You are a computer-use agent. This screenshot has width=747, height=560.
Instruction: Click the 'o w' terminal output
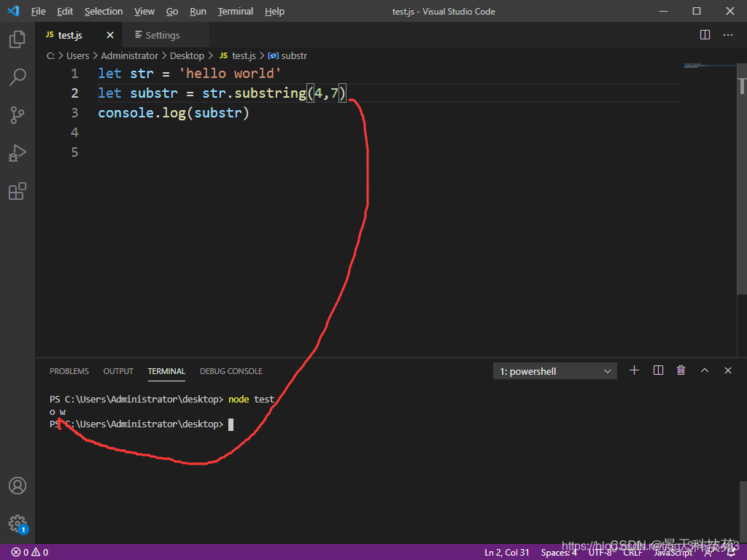[58, 412]
